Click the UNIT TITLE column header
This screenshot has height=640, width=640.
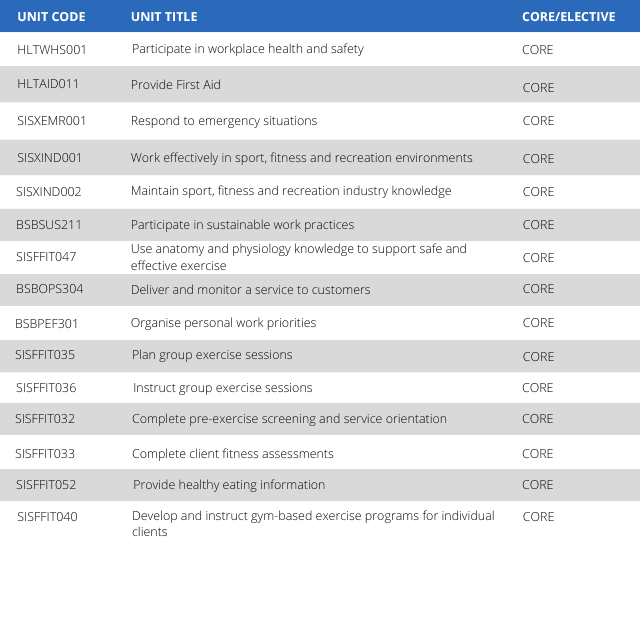(x=164, y=17)
